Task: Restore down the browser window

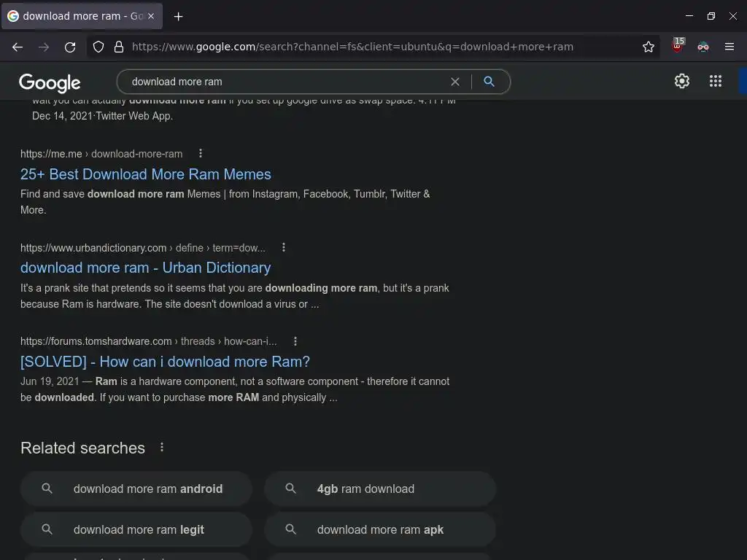Action: tap(711, 16)
